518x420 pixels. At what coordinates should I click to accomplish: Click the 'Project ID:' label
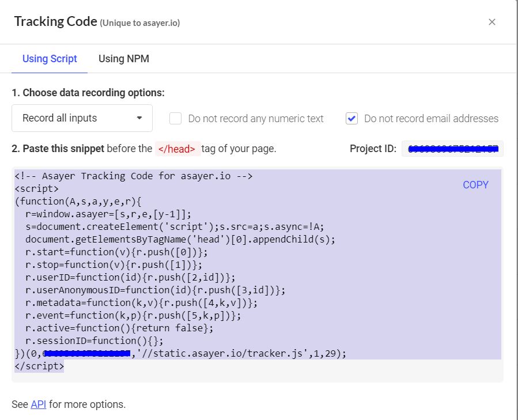point(373,149)
